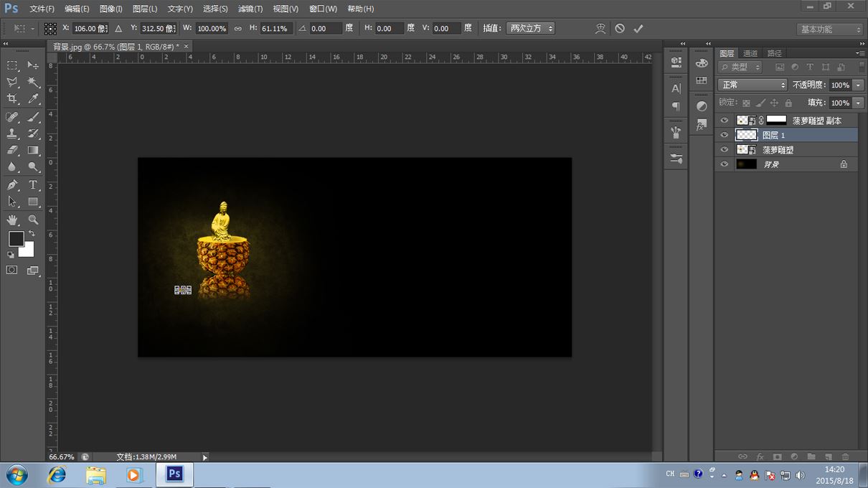
Task: Open the transform tool preset picker
Action: coord(24,29)
